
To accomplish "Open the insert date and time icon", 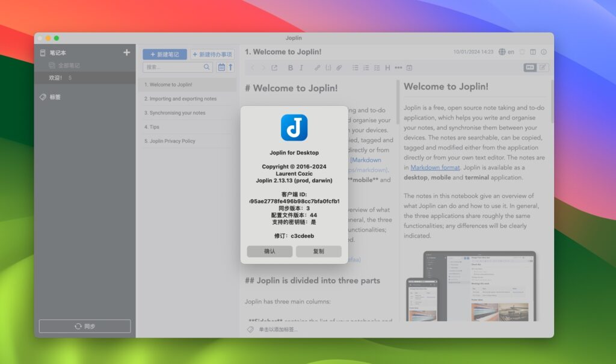I will point(408,67).
